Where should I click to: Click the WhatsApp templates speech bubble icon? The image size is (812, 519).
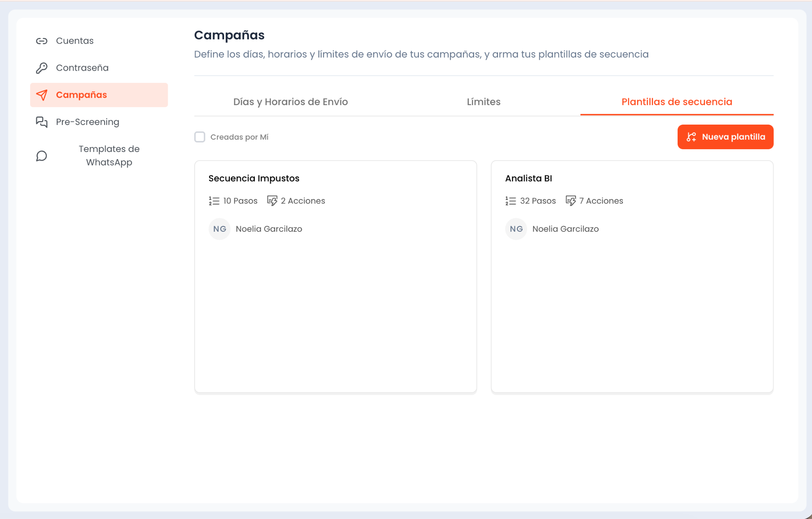42,156
